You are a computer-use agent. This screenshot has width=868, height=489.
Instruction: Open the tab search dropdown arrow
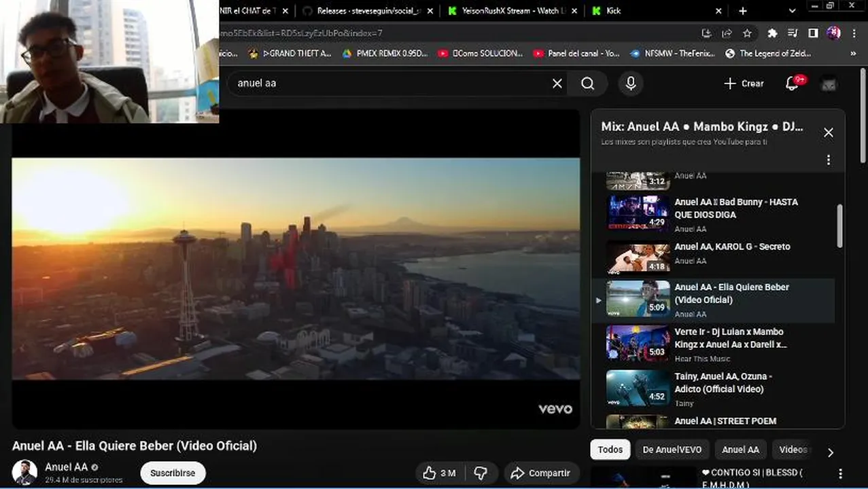[792, 11]
